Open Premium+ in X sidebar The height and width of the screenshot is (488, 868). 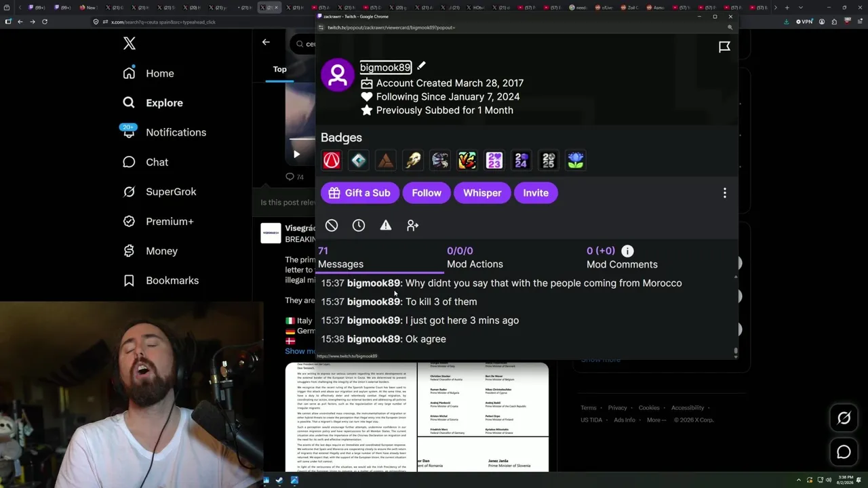coord(159,221)
